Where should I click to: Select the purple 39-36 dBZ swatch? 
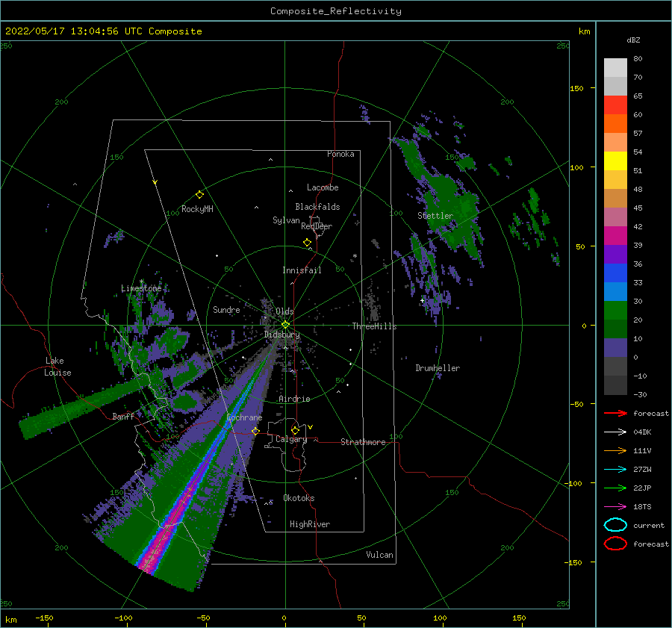[x=615, y=254]
